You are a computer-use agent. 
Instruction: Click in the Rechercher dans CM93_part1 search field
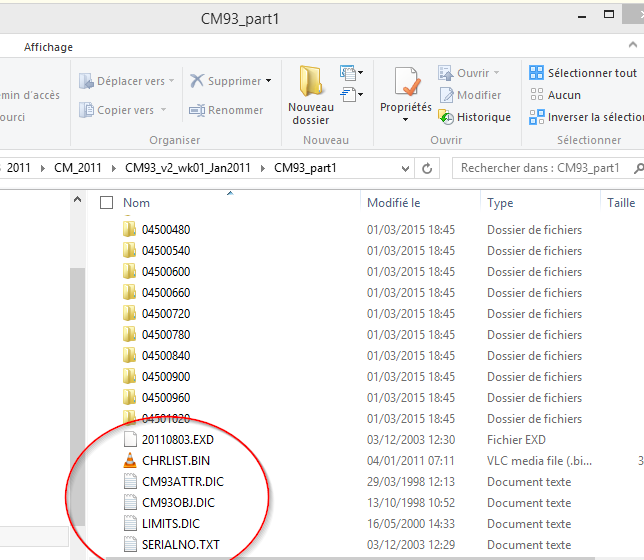[542, 168]
